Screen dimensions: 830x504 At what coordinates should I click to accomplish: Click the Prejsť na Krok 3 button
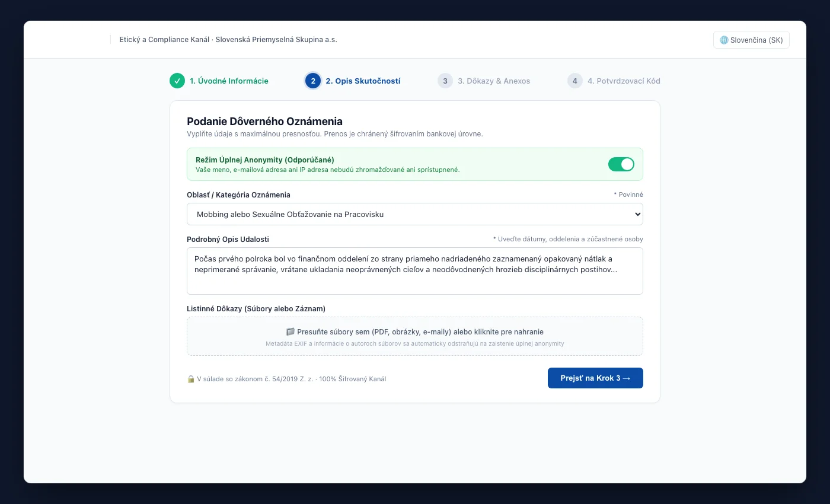(595, 378)
